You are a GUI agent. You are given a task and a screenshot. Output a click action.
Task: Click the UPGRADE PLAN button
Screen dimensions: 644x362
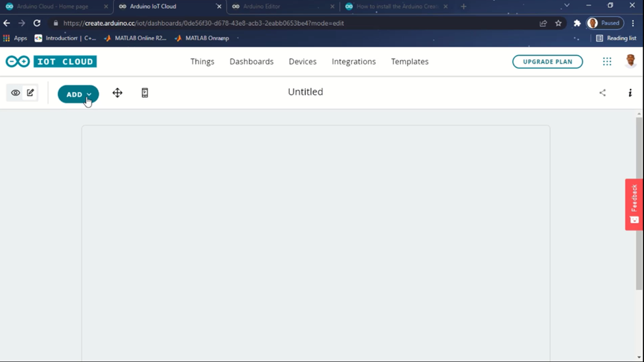coord(547,62)
